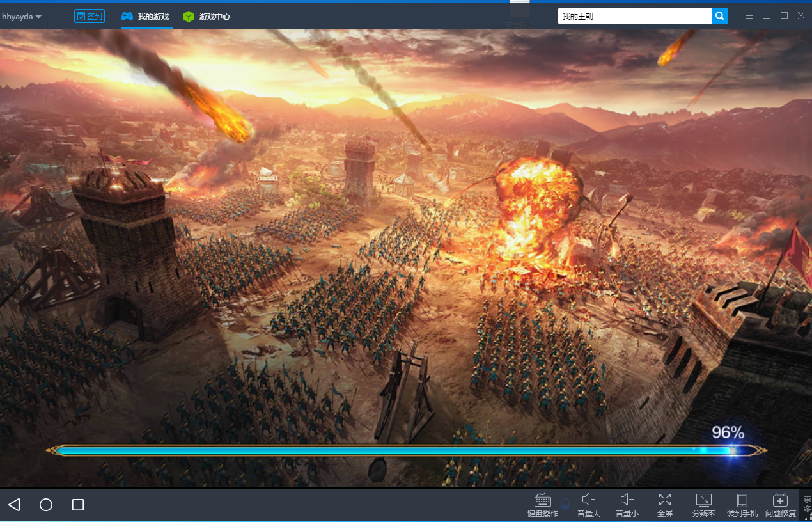
Task: Toggle the key-mapping switch beside 键盘操作
Action: tap(565, 505)
